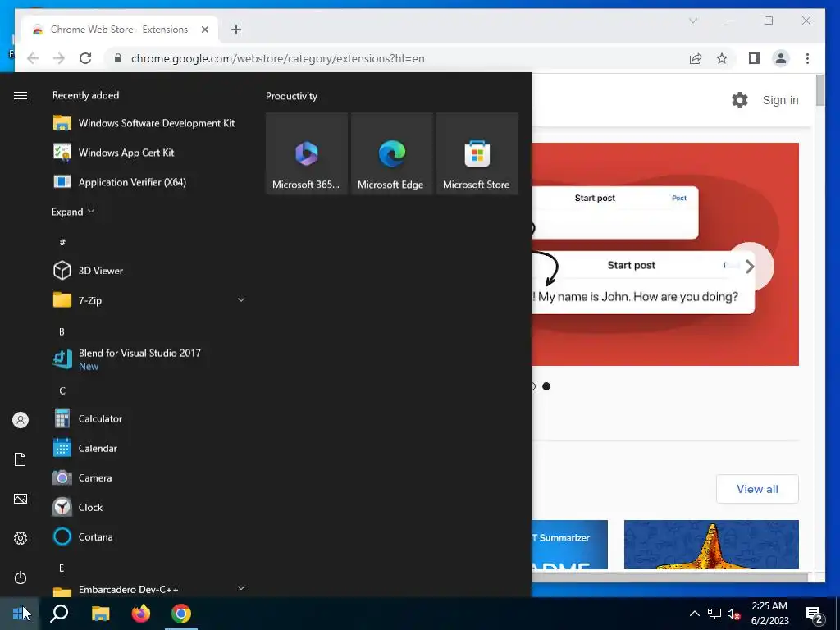Screen dimensions: 840x630
Task: Click Sign in on Web Store
Action: [781, 100]
